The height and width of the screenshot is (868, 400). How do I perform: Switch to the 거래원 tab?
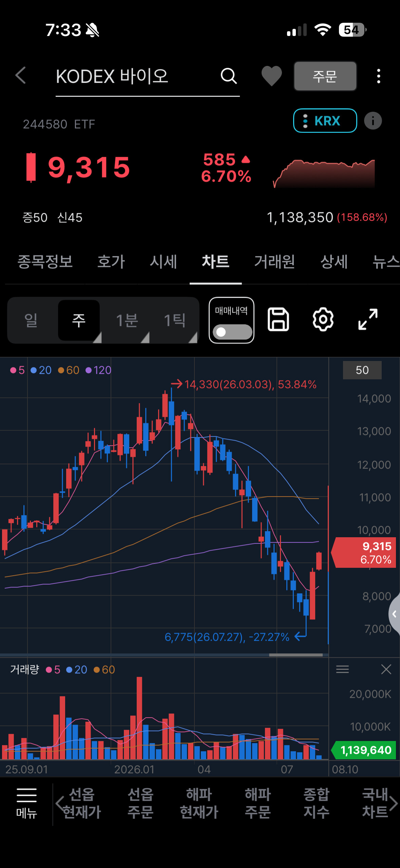(274, 262)
